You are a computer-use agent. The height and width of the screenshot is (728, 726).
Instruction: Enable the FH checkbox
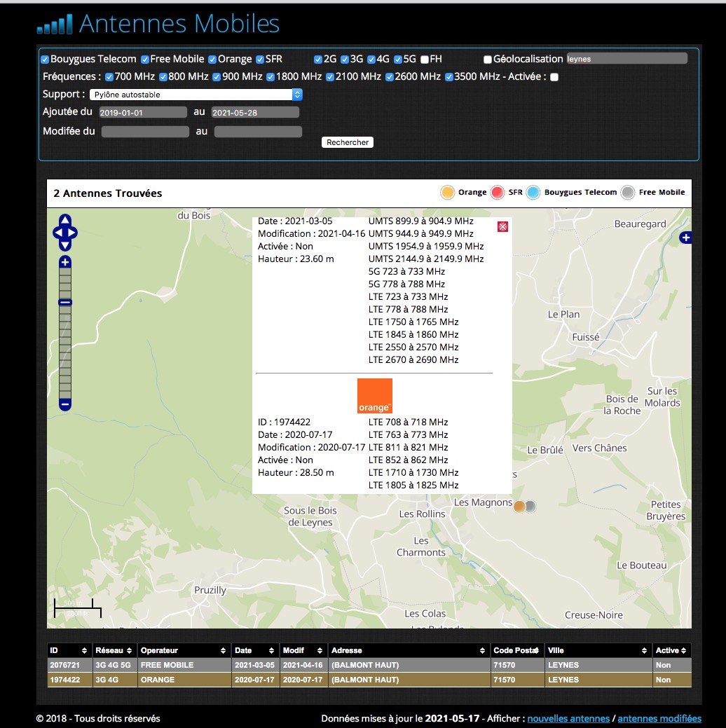425,60
